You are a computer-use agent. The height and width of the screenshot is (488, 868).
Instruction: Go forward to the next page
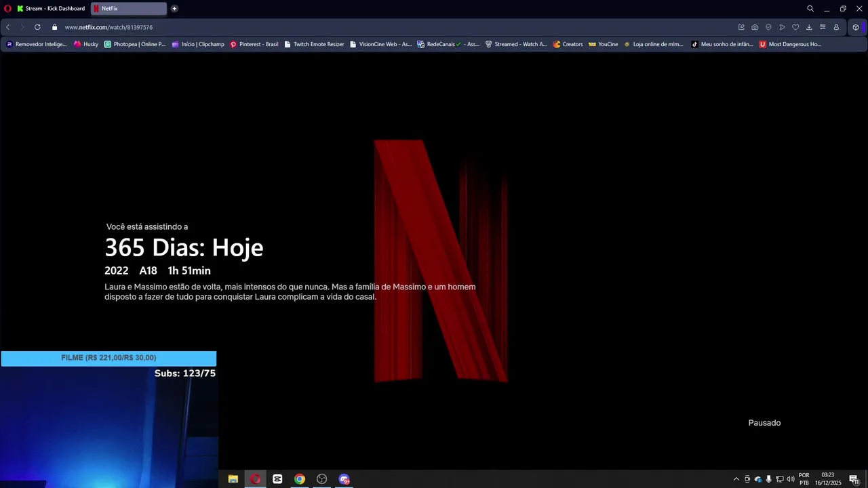(x=22, y=27)
